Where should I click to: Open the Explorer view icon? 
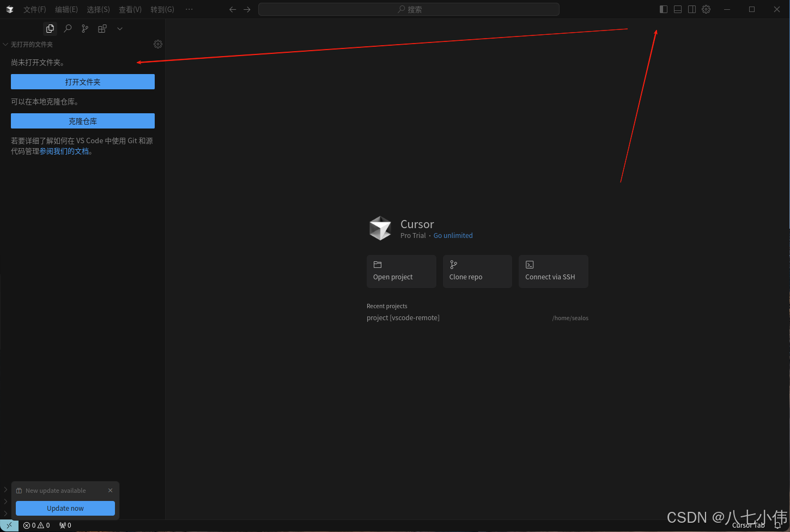pos(50,28)
